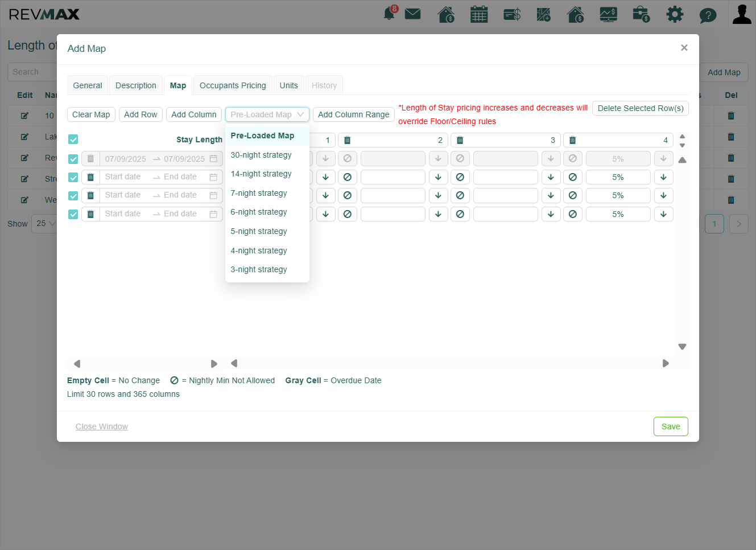Open the Units tab
Image resolution: width=756 pixels, height=550 pixels.
click(289, 85)
